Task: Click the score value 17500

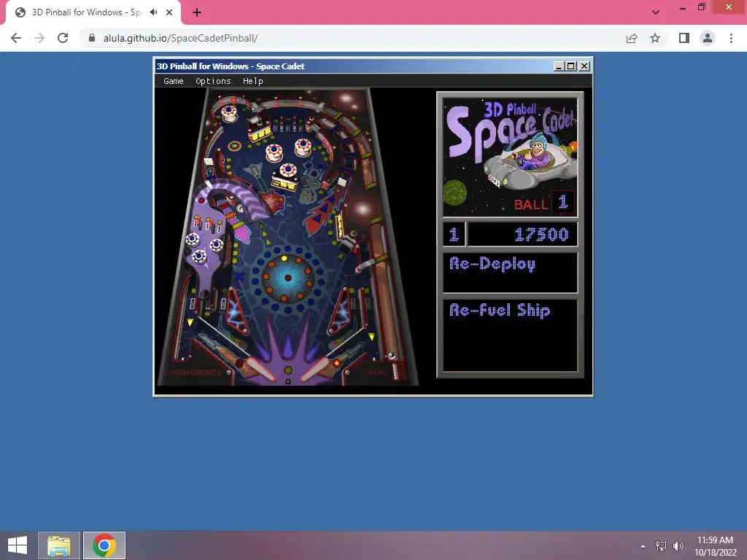Action: 541,234
